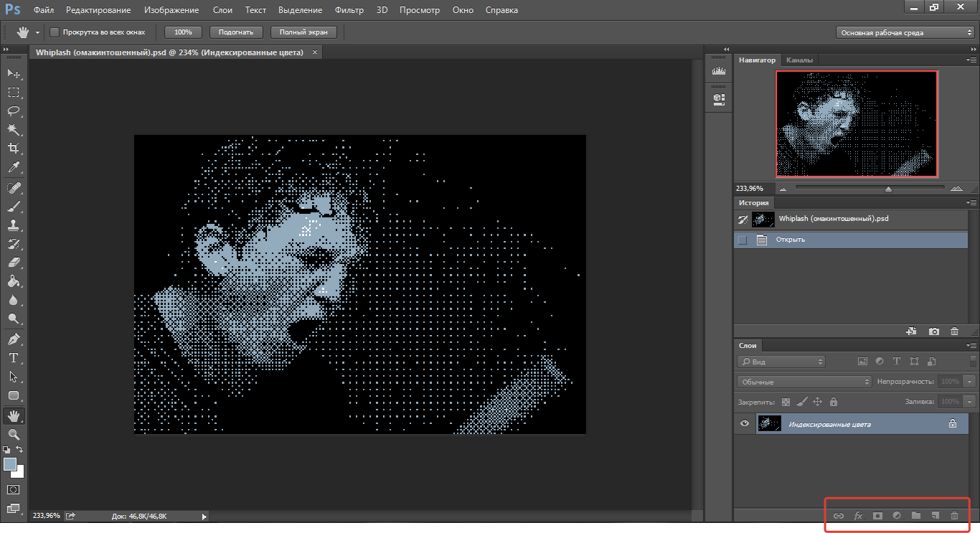Viewport: 980px width, 533px height.
Task: Select the History Brush tool
Action: (14, 244)
